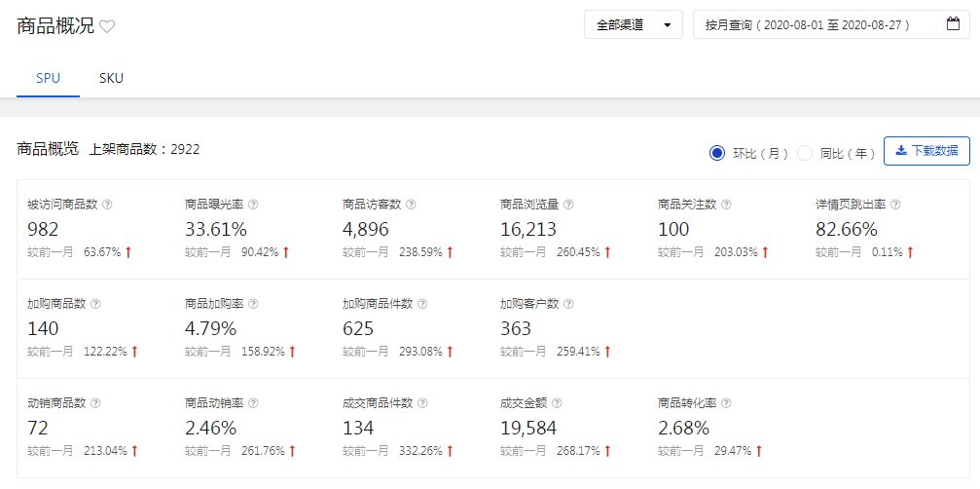Click the 商品浏览量 value 16,213

[530, 229]
